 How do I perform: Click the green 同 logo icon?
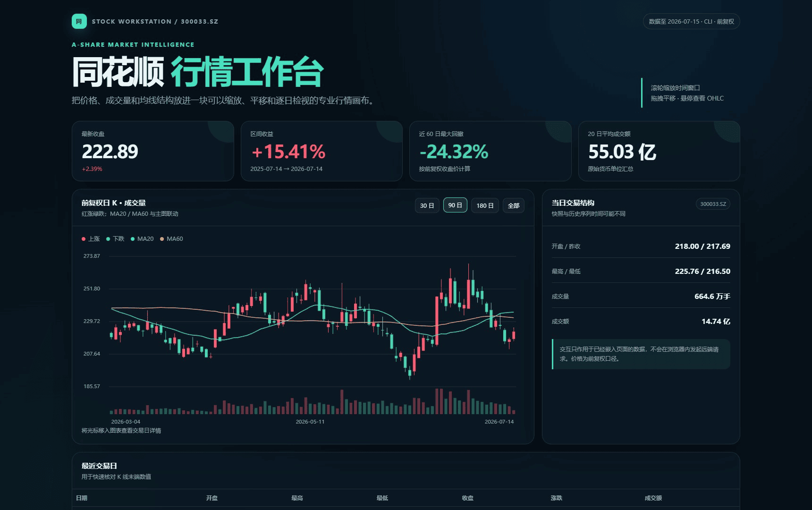79,21
